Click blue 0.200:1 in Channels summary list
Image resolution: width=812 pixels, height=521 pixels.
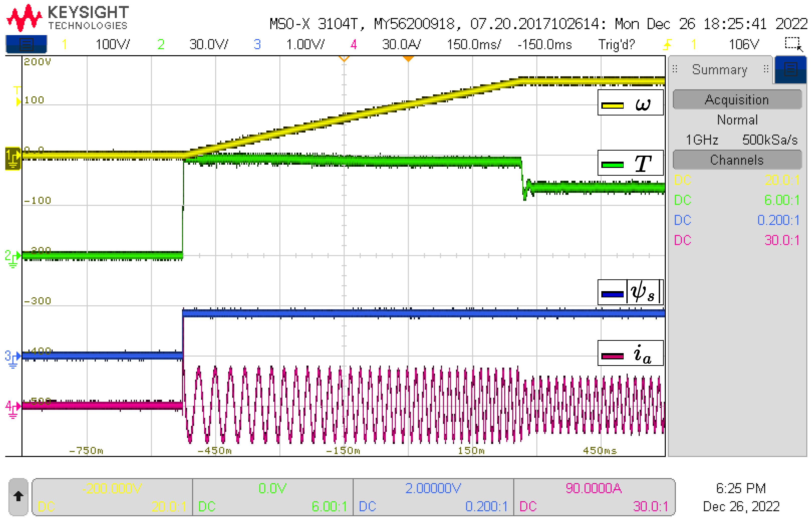click(x=778, y=220)
